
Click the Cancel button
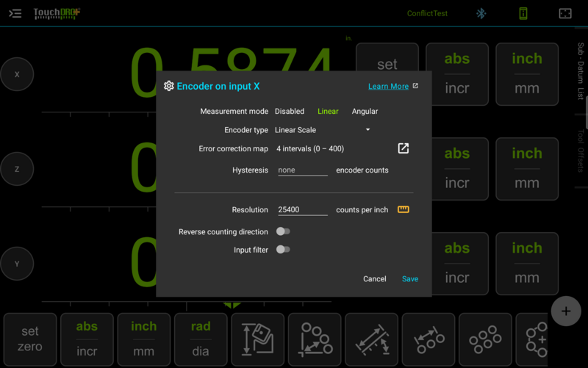click(374, 279)
